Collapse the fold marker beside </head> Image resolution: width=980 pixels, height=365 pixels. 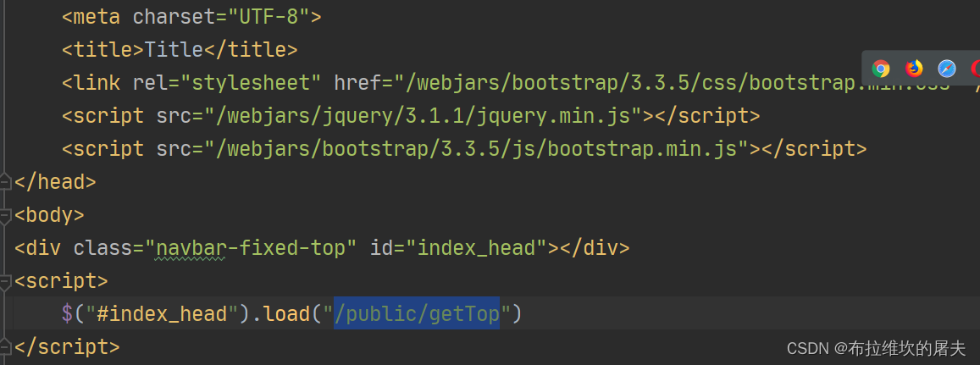5,182
